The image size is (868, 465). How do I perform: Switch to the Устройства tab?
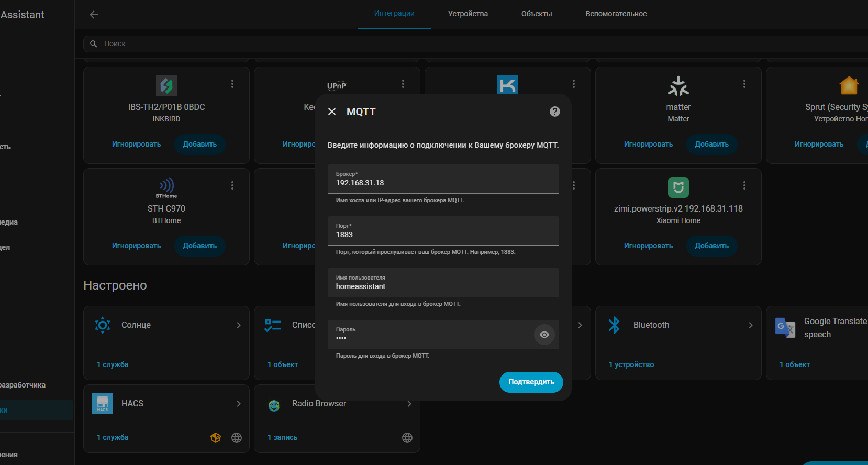click(x=468, y=14)
